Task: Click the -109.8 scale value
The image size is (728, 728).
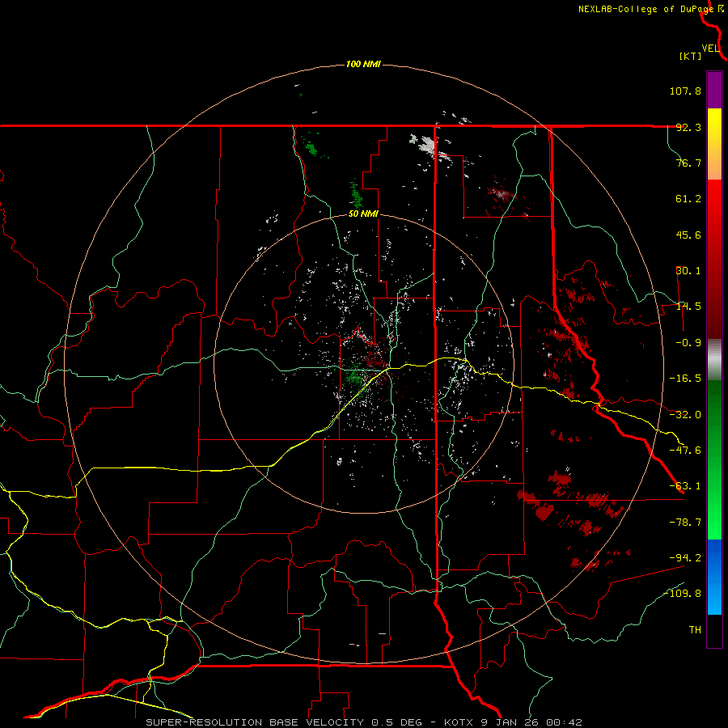Action: 682,594
